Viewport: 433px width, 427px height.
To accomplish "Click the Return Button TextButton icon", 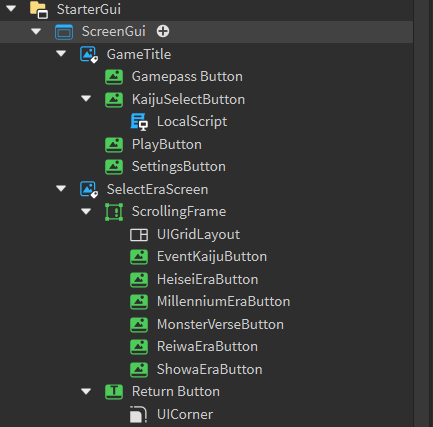I will pos(114,392).
